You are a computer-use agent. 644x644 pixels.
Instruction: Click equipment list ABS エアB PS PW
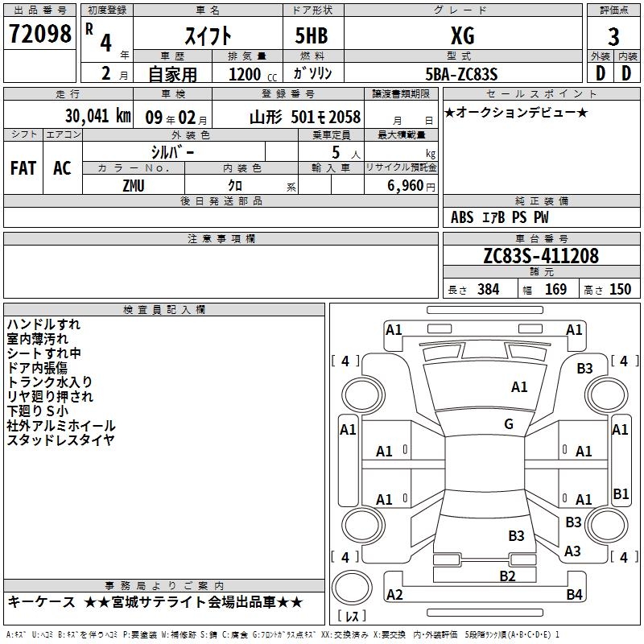click(x=499, y=217)
